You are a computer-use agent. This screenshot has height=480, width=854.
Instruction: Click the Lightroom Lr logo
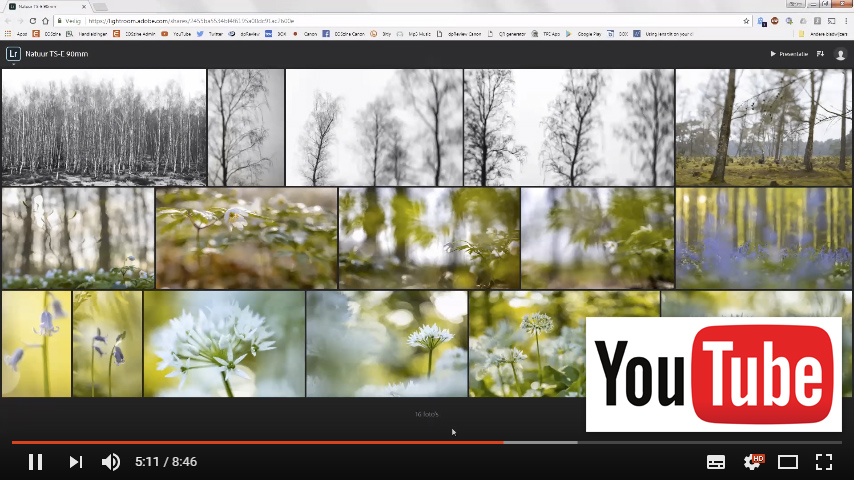[11, 54]
